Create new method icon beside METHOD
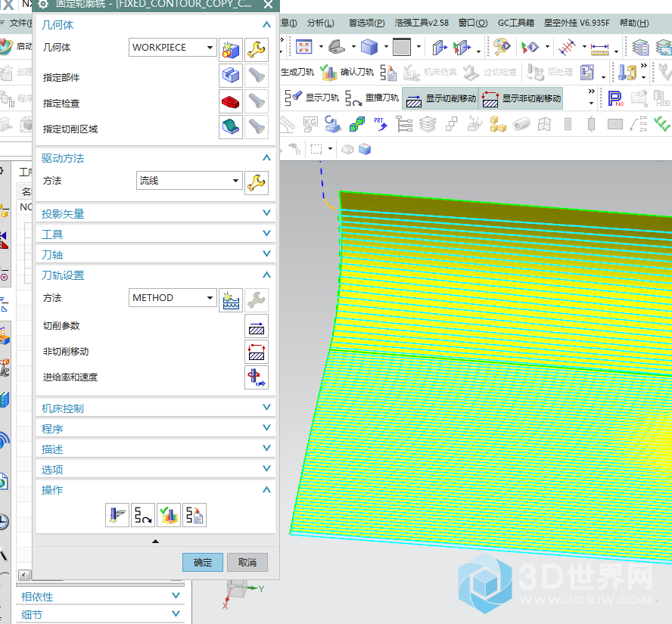This screenshot has height=624, width=672. click(x=231, y=300)
